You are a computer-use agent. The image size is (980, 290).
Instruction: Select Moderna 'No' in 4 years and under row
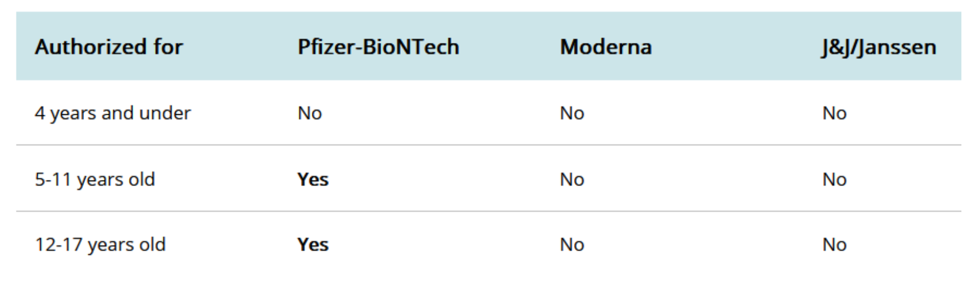click(x=572, y=113)
